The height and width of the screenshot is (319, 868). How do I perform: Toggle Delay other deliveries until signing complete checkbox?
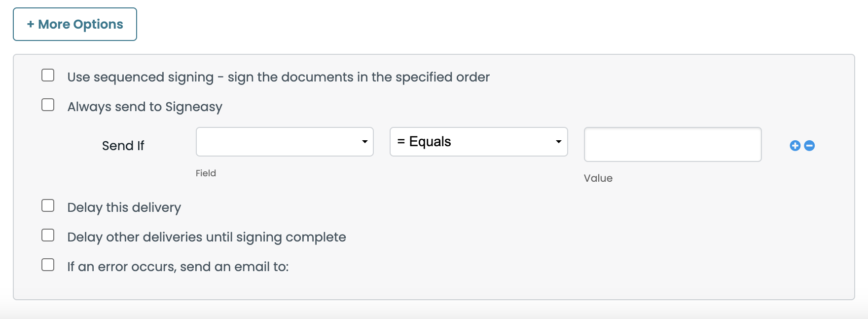[x=48, y=236]
